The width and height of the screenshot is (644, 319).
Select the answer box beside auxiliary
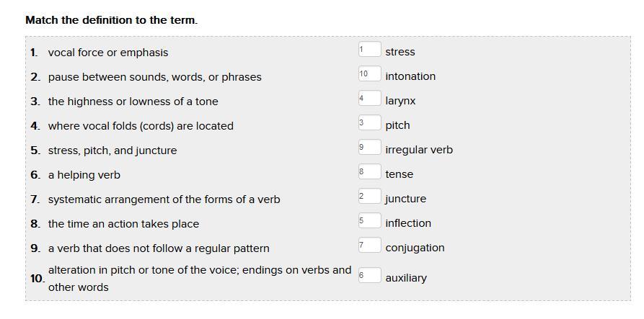pyautogui.click(x=369, y=276)
